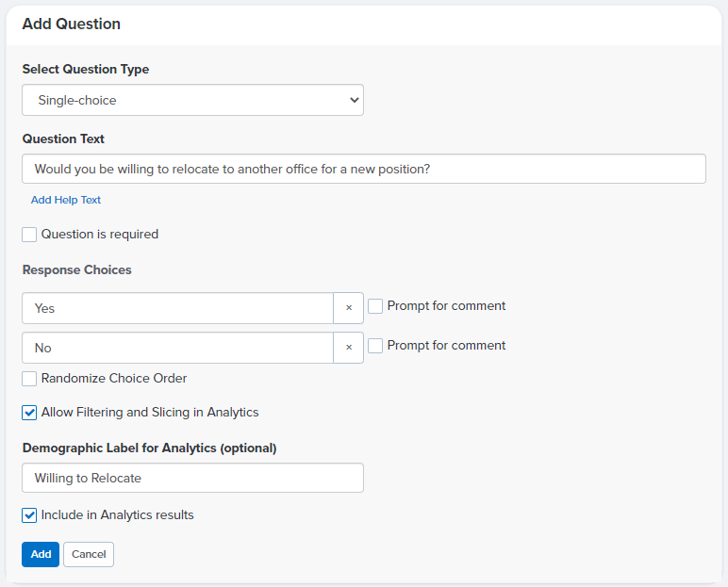Cancel adding the question

(x=89, y=554)
